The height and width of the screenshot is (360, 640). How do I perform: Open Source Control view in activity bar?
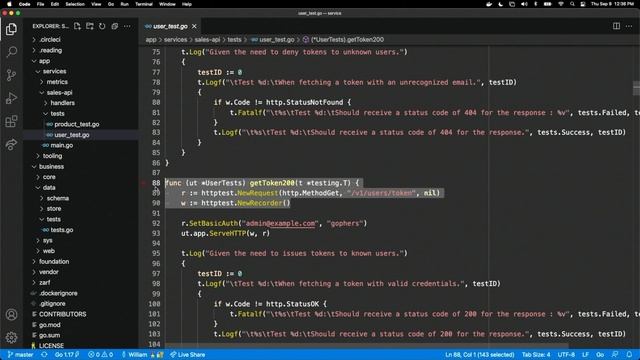pos(11,75)
